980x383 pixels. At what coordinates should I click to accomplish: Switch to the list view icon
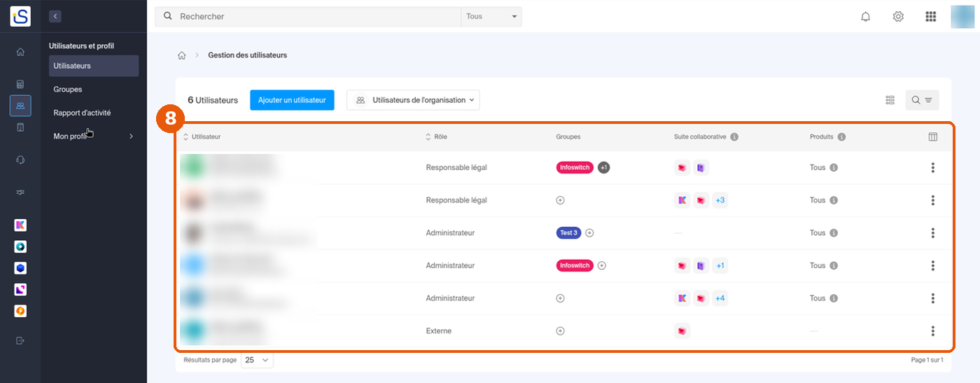[x=890, y=100]
